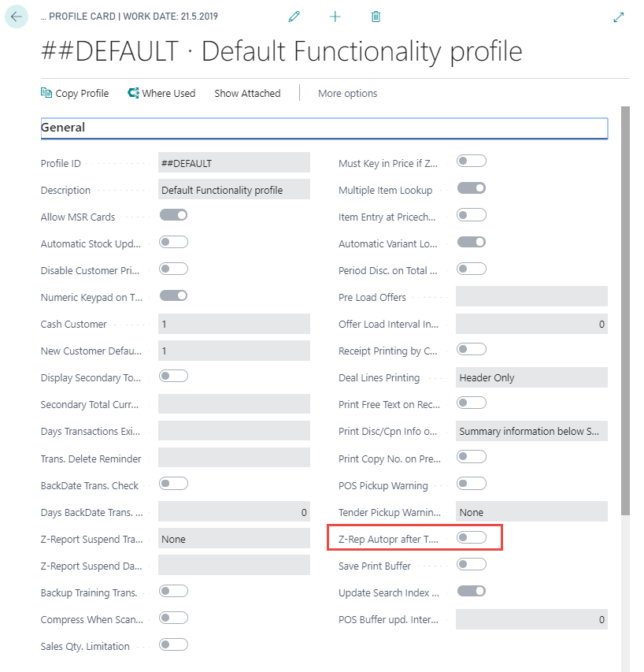Collapse the General section header
644x672 pixels.
pyautogui.click(x=63, y=128)
